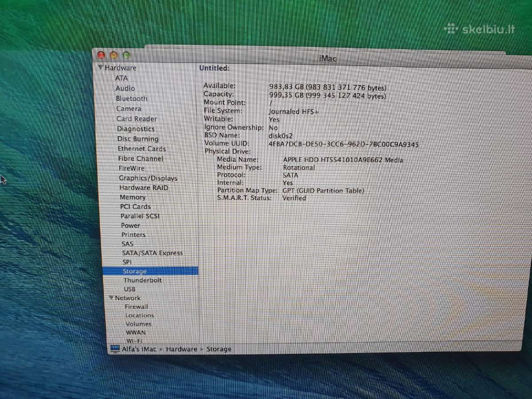This screenshot has width=532, height=399.
Task: Click the BSD Name value disk0s2
Action: tap(281, 136)
